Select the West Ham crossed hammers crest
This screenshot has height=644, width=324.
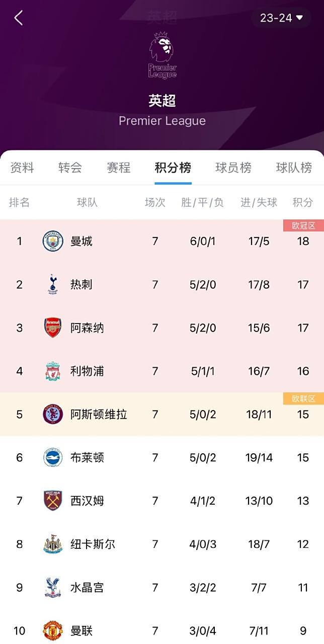coord(52,501)
